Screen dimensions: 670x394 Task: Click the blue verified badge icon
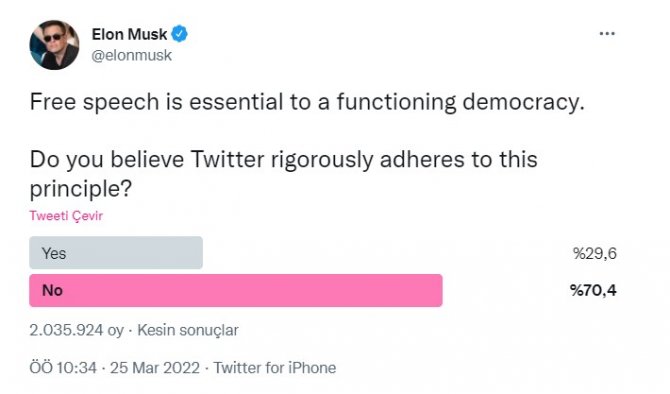179,34
